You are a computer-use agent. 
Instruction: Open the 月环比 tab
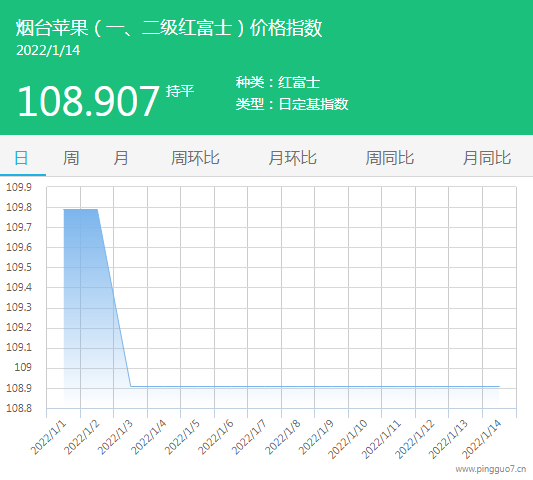pos(292,158)
